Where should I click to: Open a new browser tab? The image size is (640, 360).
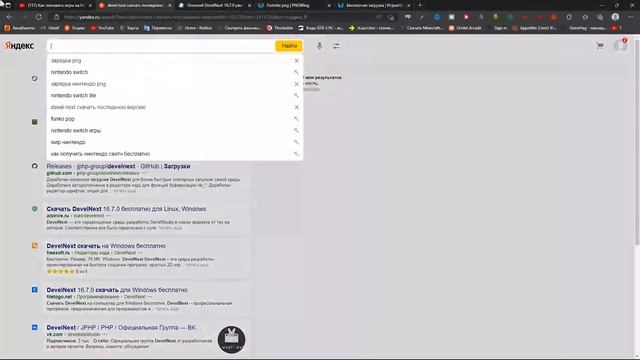coord(420,5)
